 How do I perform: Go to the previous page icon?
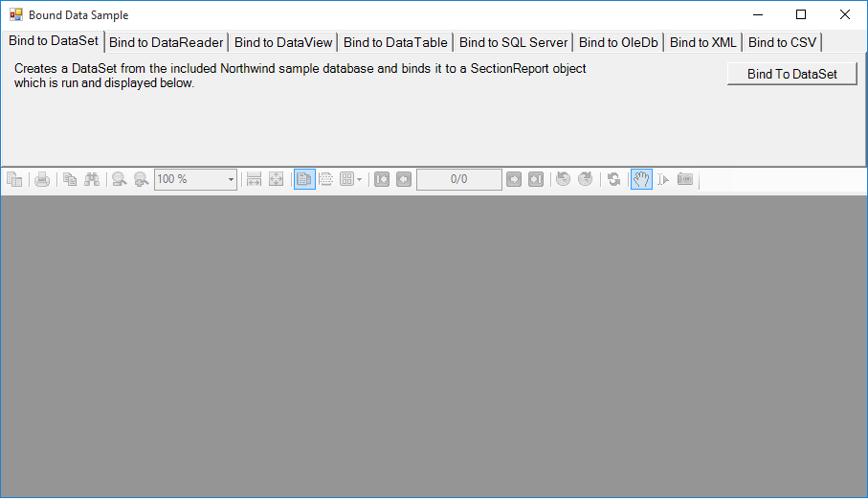point(404,179)
